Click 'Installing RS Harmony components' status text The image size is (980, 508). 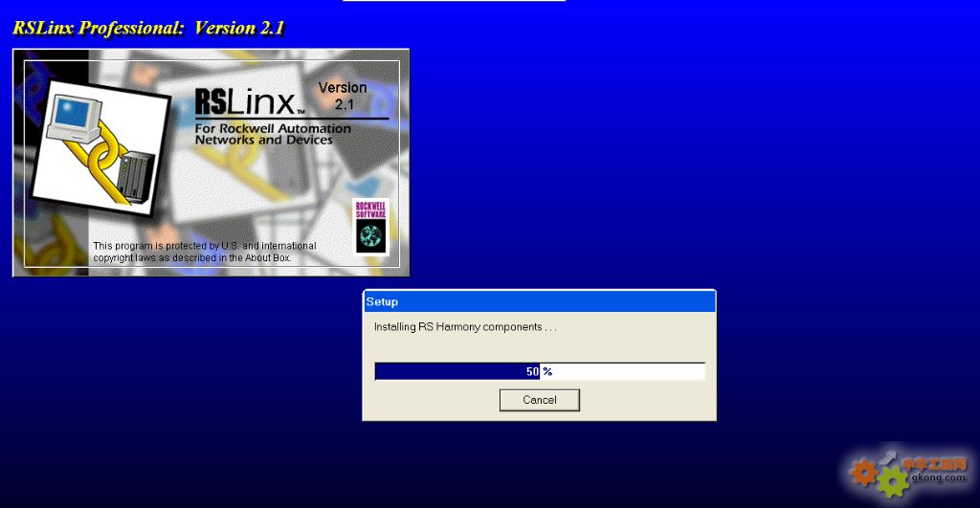coord(465,327)
